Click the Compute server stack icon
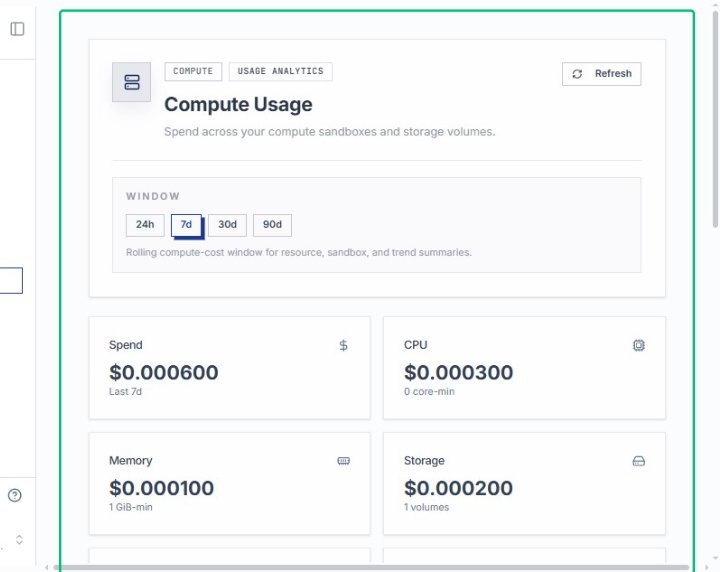Viewport: 720px width, 572px height. coord(132,82)
